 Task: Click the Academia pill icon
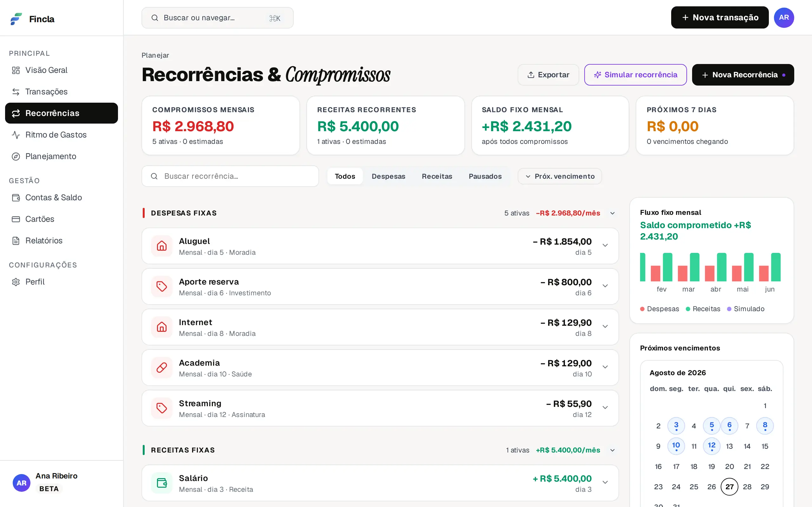(162, 368)
